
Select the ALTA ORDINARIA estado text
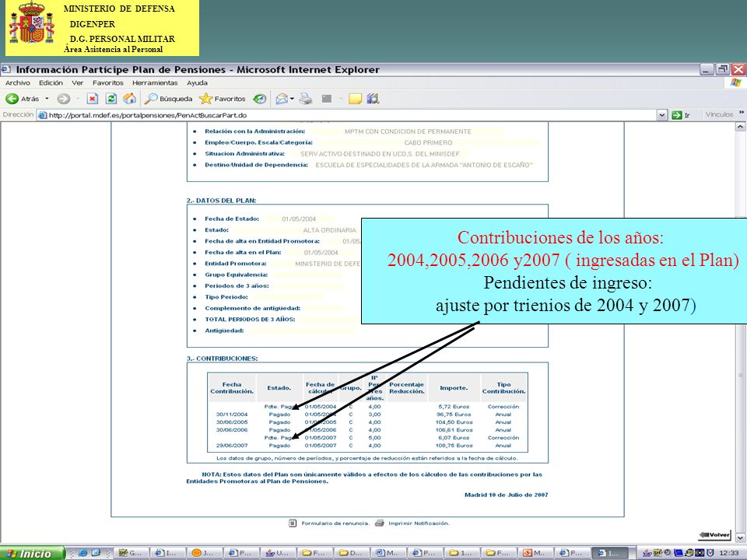pyautogui.click(x=330, y=230)
